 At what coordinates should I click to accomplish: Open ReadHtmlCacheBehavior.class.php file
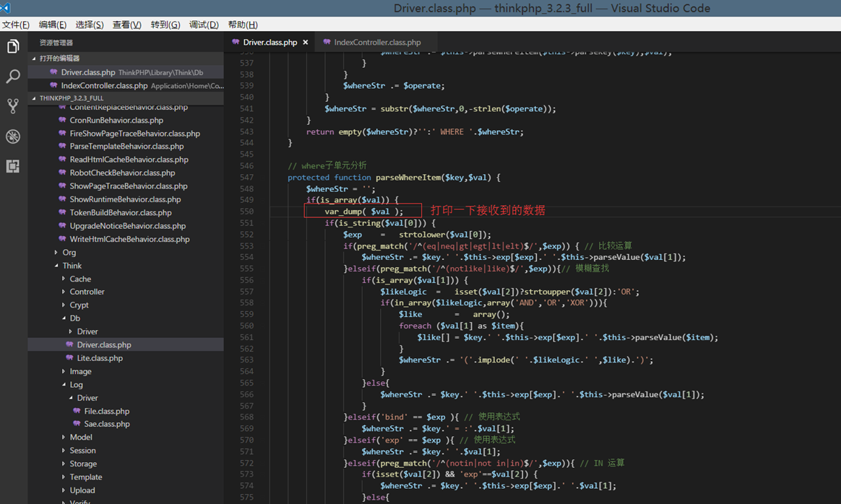(x=129, y=160)
